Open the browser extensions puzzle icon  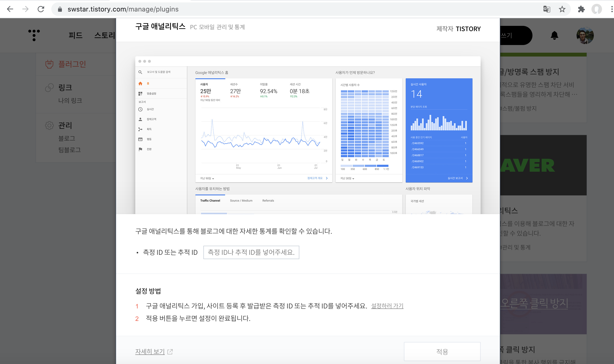(x=581, y=9)
